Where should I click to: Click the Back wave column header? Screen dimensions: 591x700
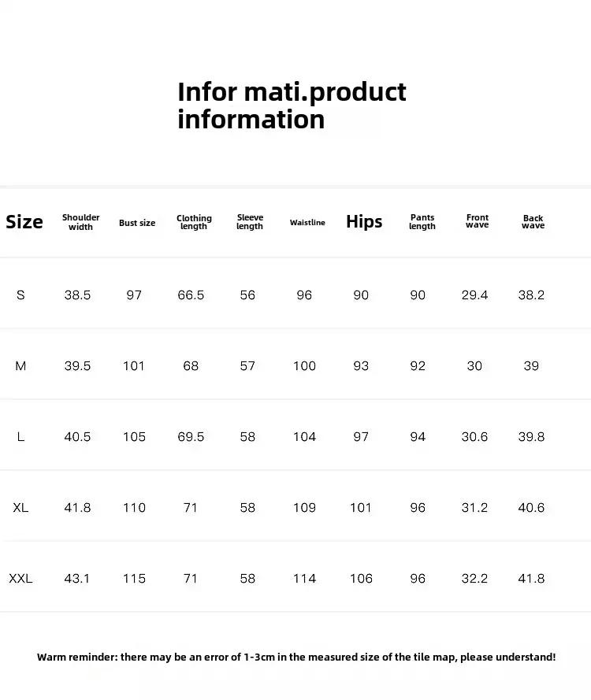point(533,222)
